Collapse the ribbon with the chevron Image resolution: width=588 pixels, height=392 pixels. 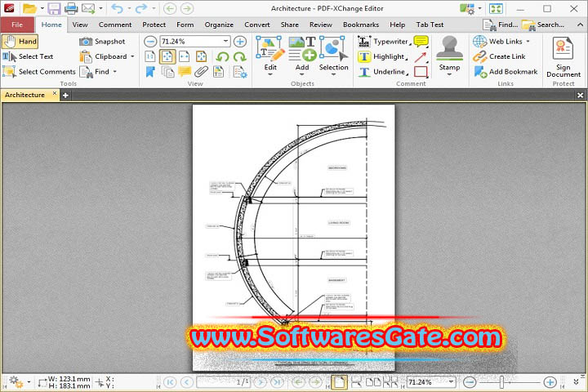(x=580, y=24)
